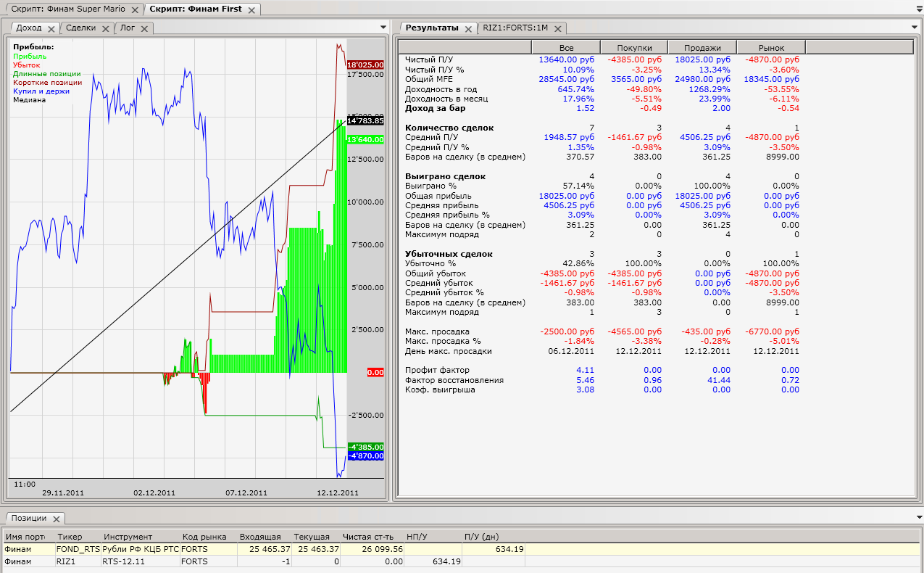Close the Финам Super Mario script tab
This screenshot has height=573, width=924.
[x=135, y=9]
